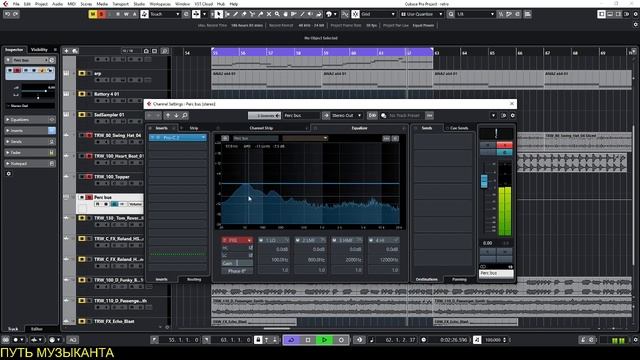
Task: Switch to the Strip tab in Channel Settings
Action: (x=194, y=128)
